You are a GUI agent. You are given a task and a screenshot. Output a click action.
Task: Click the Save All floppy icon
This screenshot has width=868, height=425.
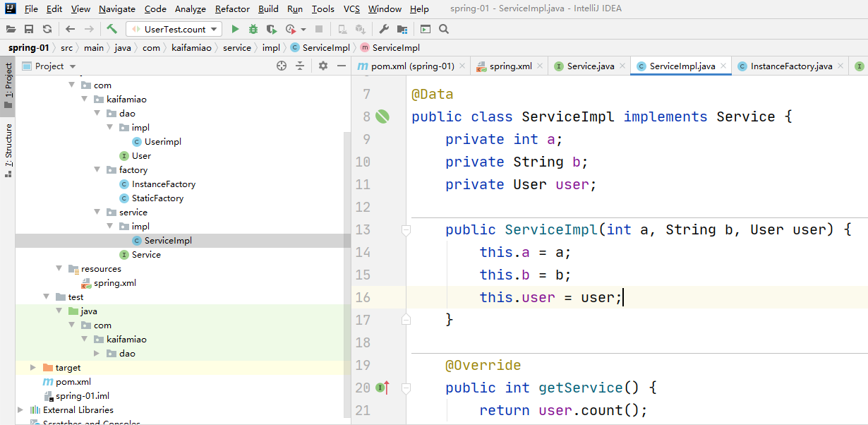click(x=29, y=29)
